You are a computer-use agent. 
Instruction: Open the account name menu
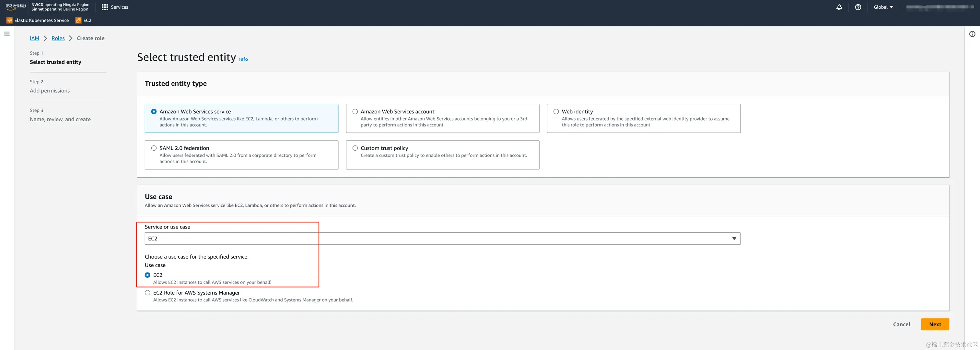[940, 7]
